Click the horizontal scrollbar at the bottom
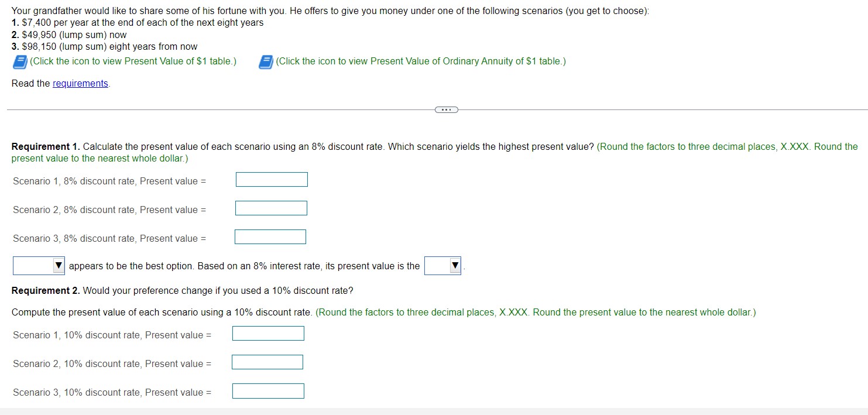 click(x=434, y=412)
